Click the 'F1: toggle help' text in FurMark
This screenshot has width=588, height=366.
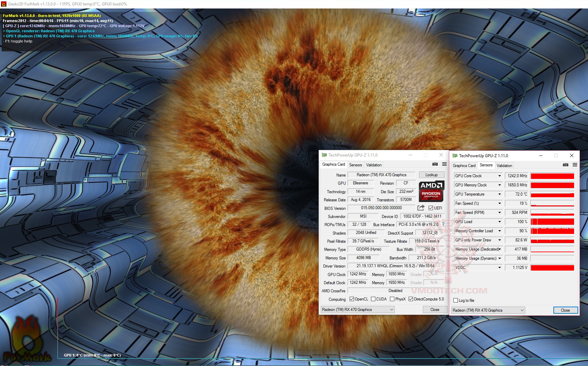click(19, 41)
